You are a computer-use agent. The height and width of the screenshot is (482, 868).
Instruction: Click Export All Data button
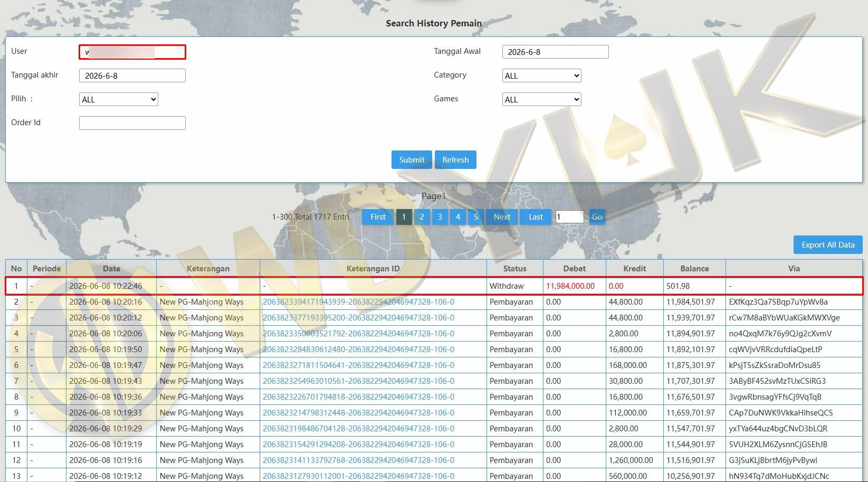tap(828, 245)
